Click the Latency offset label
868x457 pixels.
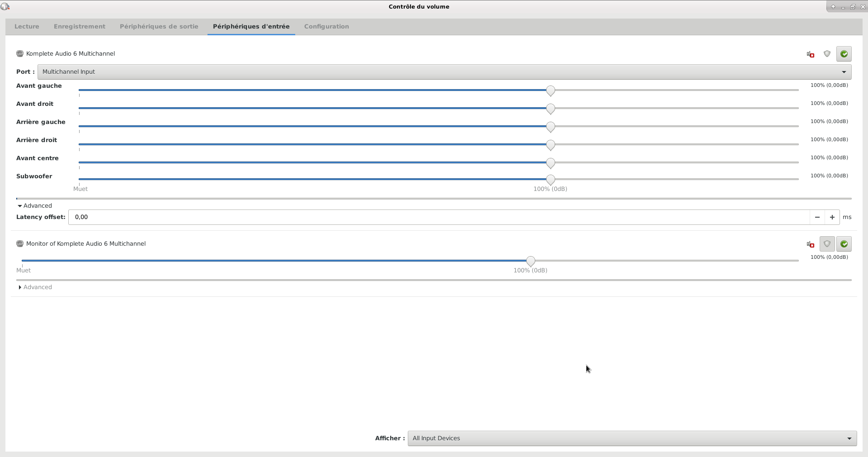pyautogui.click(x=41, y=217)
